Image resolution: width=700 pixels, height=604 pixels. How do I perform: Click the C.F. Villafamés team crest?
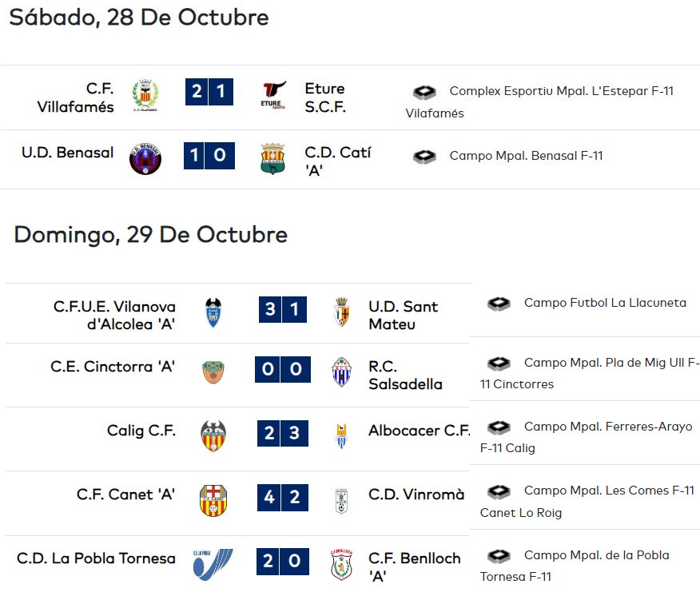pos(145,96)
